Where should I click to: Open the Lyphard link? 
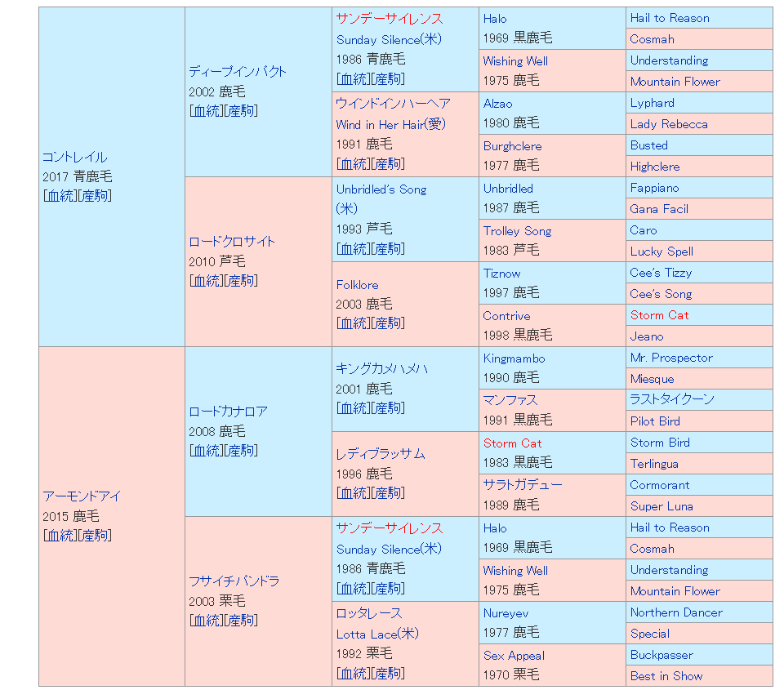[x=652, y=103]
